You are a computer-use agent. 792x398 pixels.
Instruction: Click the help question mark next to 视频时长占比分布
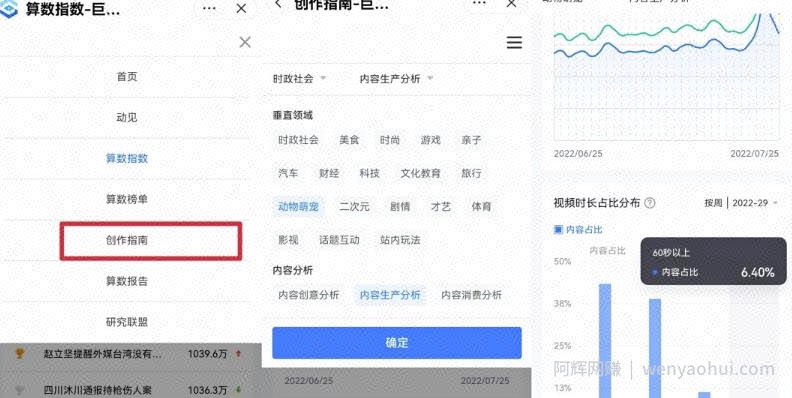point(651,203)
